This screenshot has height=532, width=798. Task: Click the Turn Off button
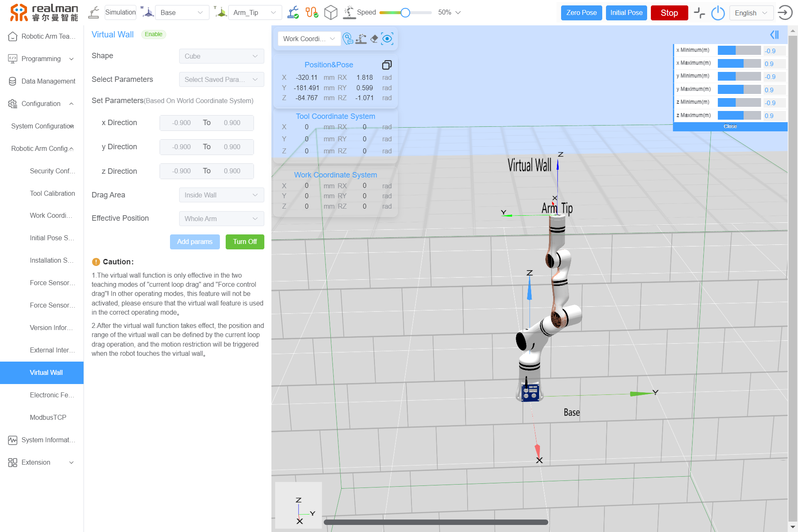(x=244, y=241)
